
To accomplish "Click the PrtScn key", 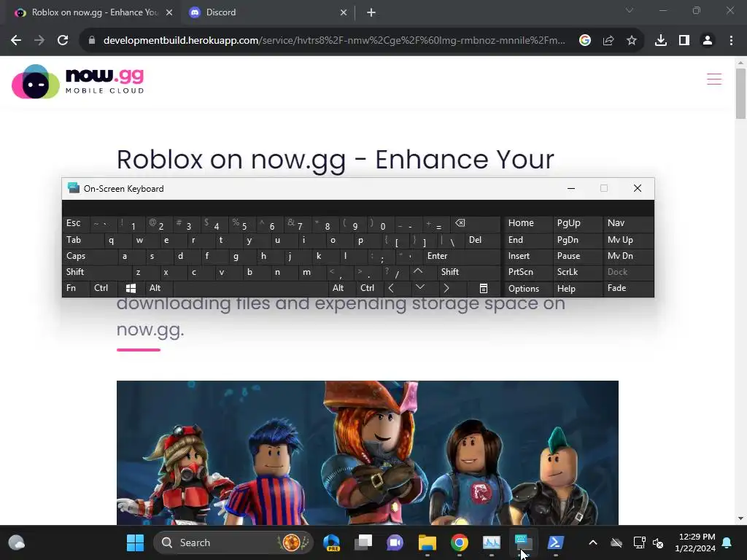I will pyautogui.click(x=528, y=272).
